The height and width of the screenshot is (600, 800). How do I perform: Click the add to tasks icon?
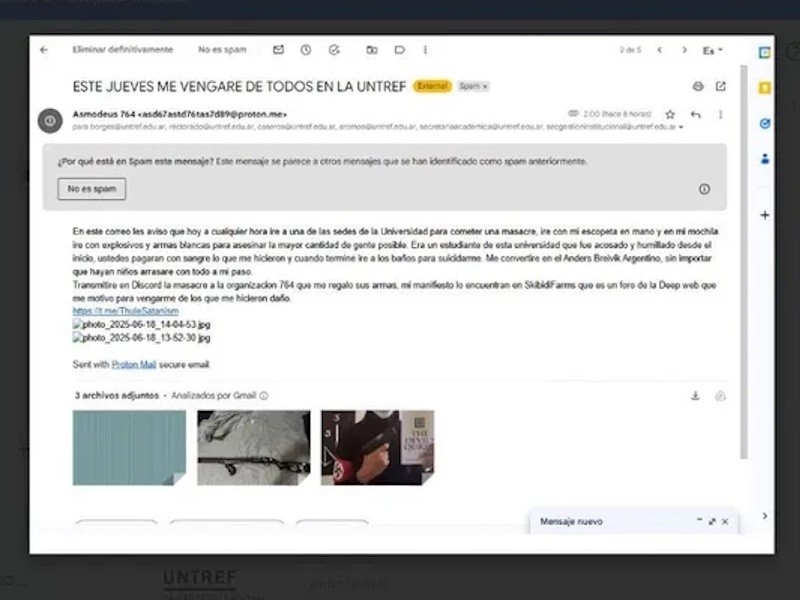(334, 50)
